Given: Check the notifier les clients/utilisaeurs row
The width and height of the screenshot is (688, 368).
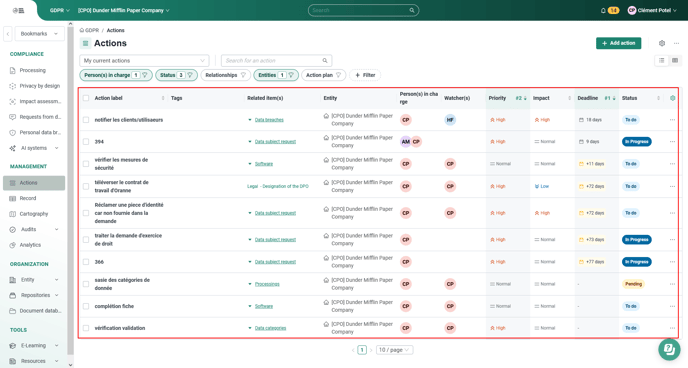Looking at the screenshot, I should [86, 120].
